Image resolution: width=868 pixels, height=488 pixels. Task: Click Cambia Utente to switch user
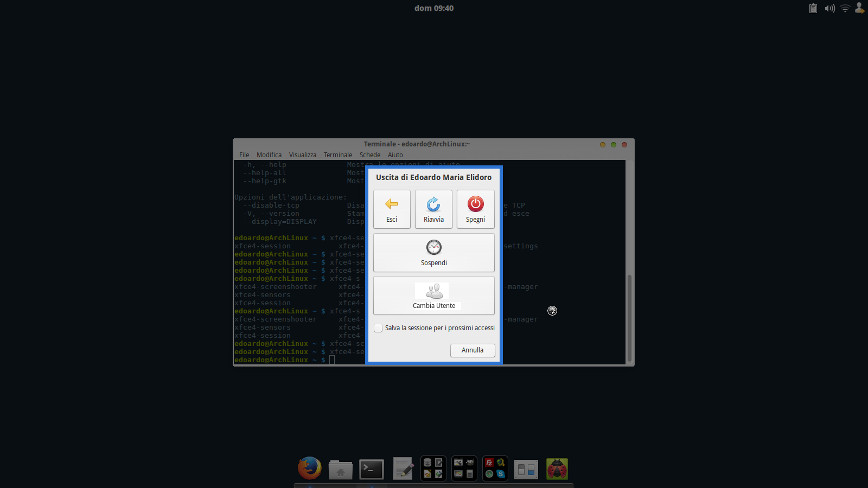click(433, 296)
